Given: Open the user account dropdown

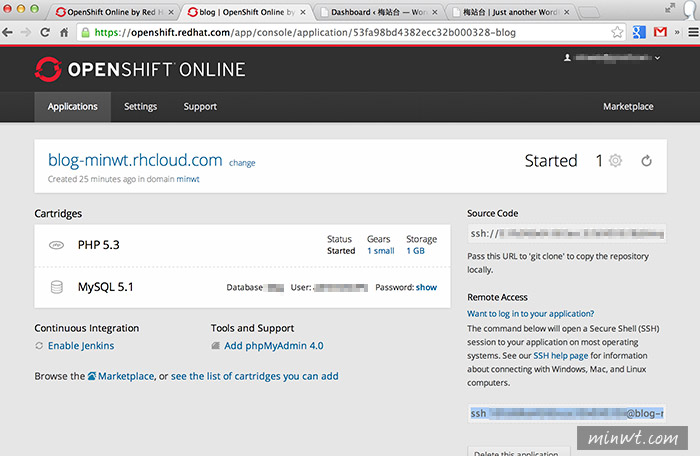Looking at the screenshot, I should (612, 58).
